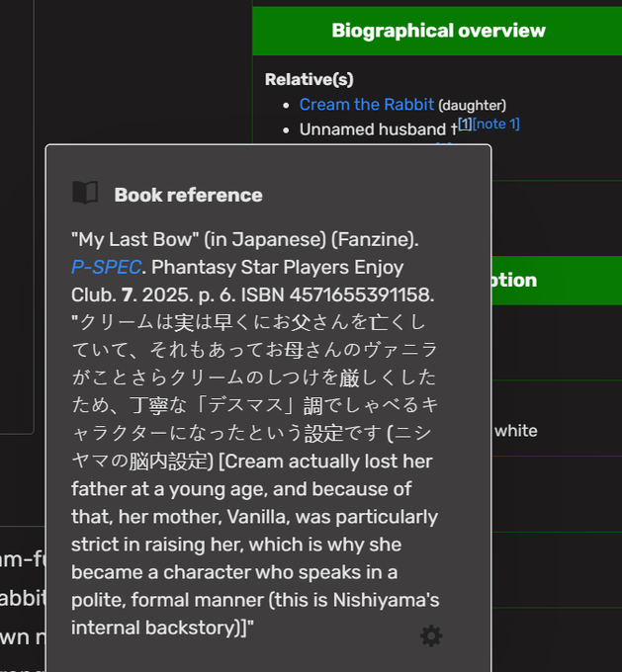Open the Cream the Rabbit link
622x672 pixels.
(x=367, y=105)
